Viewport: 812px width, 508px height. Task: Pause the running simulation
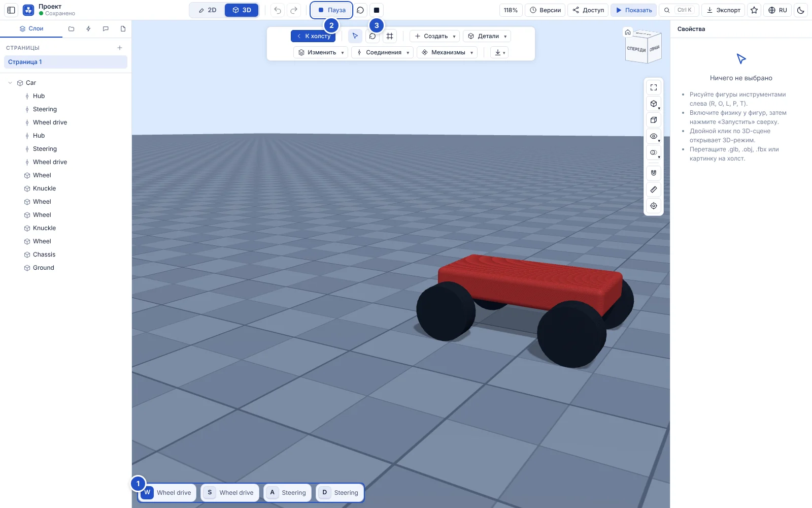click(x=331, y=10)
